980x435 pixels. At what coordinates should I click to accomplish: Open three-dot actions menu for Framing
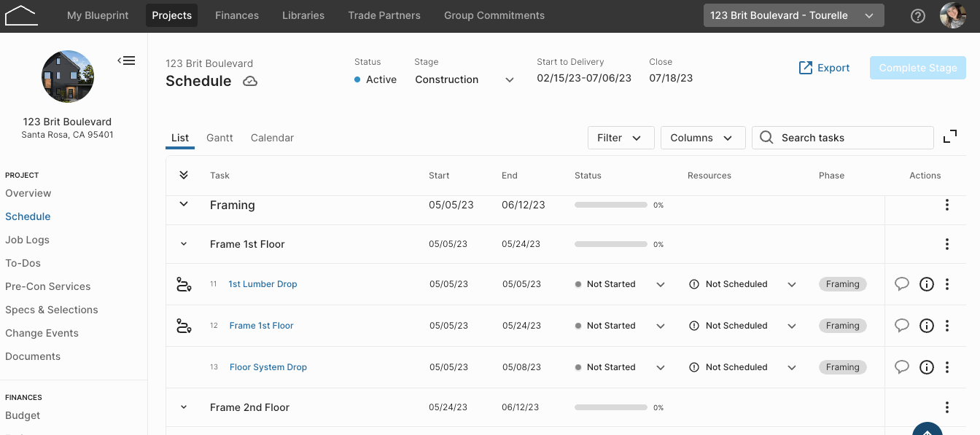946,205
